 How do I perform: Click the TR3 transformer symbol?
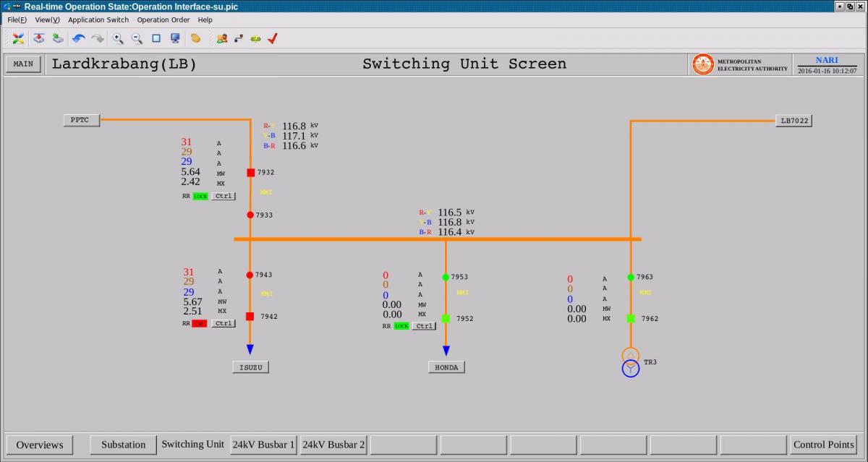click(631, 362)
